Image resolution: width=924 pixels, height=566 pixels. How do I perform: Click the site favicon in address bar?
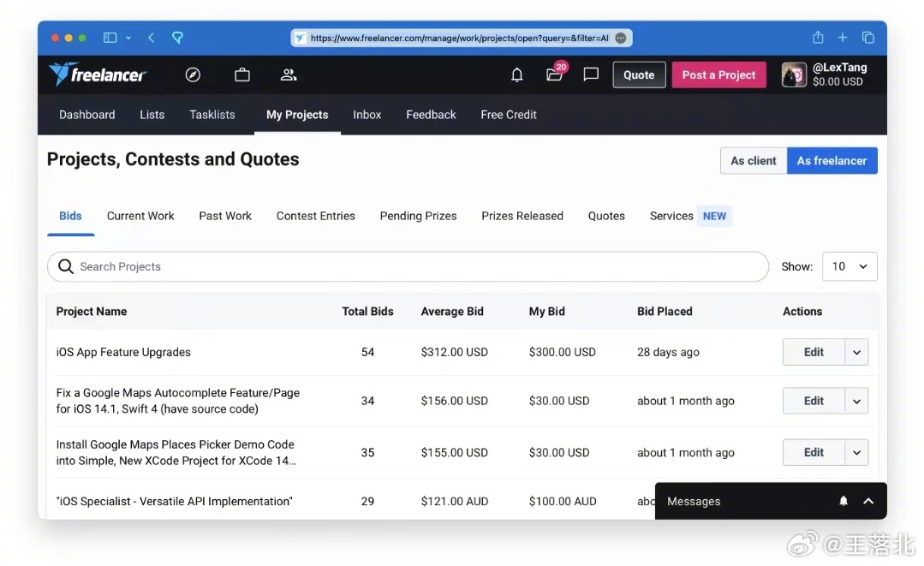pyautogui.click(x=301, y=38)
